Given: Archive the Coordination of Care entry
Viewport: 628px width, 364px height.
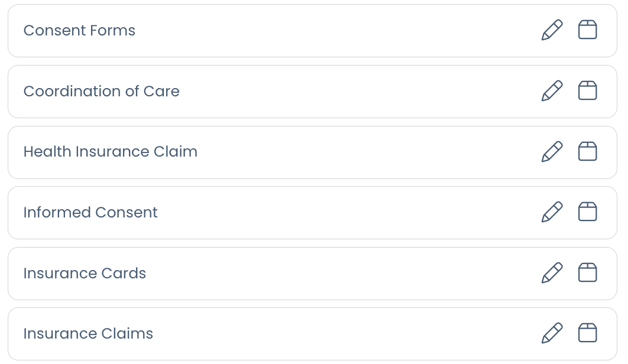Looking at the screenshot, I should pos(587,91).
